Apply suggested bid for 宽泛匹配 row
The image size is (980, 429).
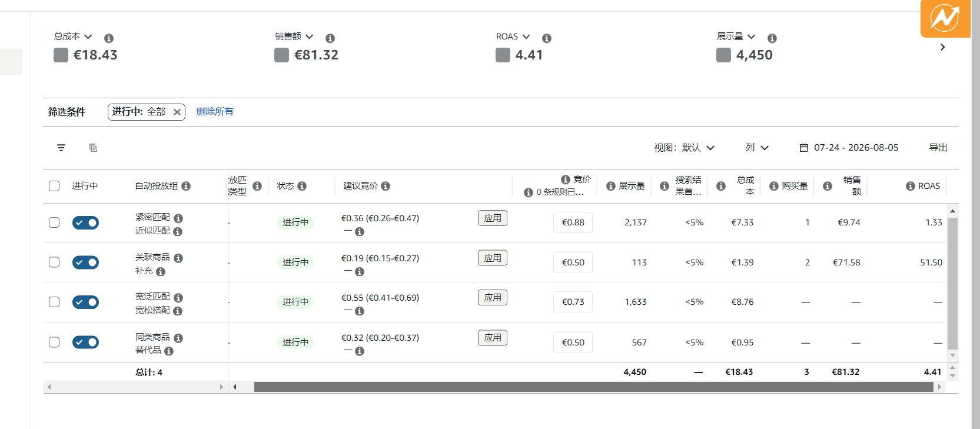click(x=493, y=298)
